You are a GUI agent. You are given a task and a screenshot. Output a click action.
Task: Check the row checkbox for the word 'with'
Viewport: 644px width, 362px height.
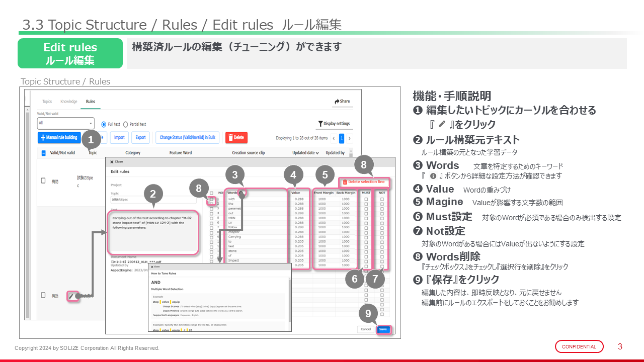[212, 199]
